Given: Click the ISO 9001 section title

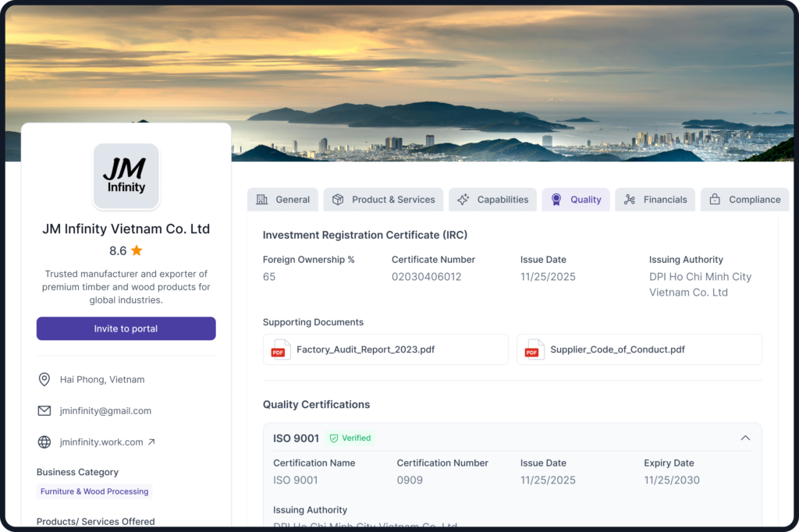Looking at the screenshot, I should tap(296, 438).
